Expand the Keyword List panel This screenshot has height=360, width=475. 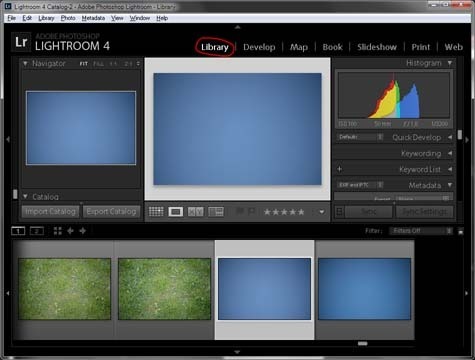point(450,169)
